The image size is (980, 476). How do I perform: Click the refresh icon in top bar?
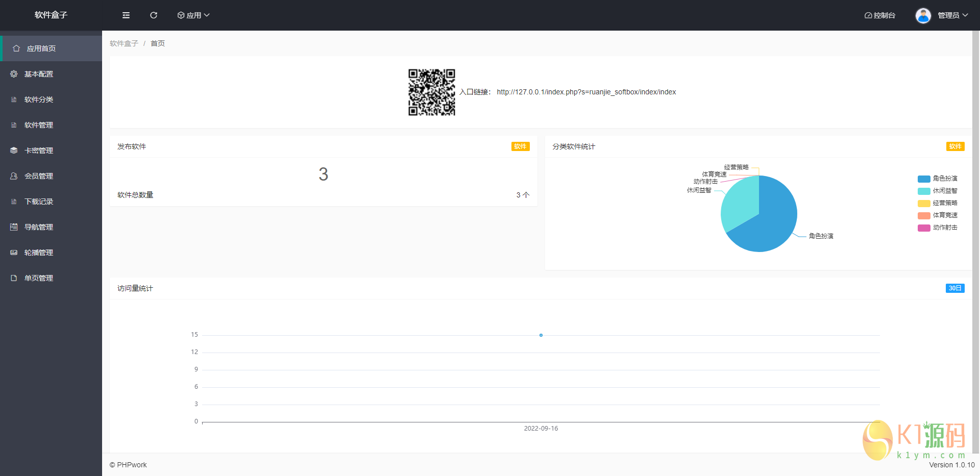coord(154,15)
